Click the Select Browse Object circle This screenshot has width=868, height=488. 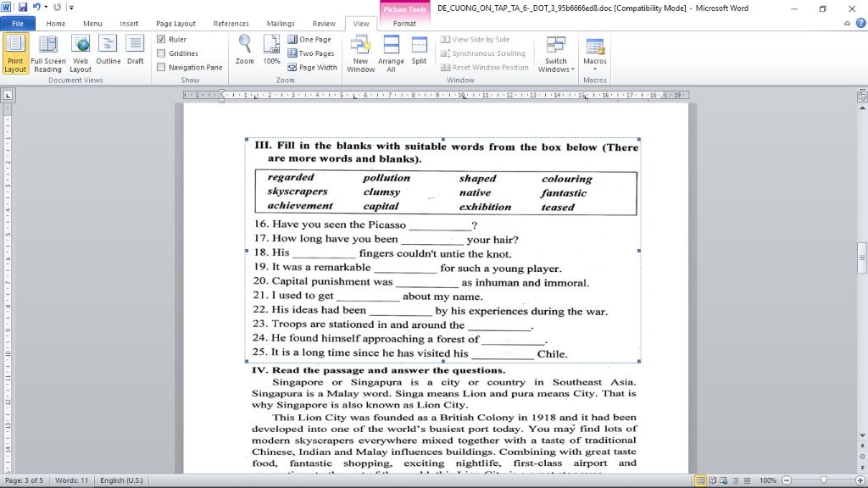pyautogui.click(x=862, y=457)
